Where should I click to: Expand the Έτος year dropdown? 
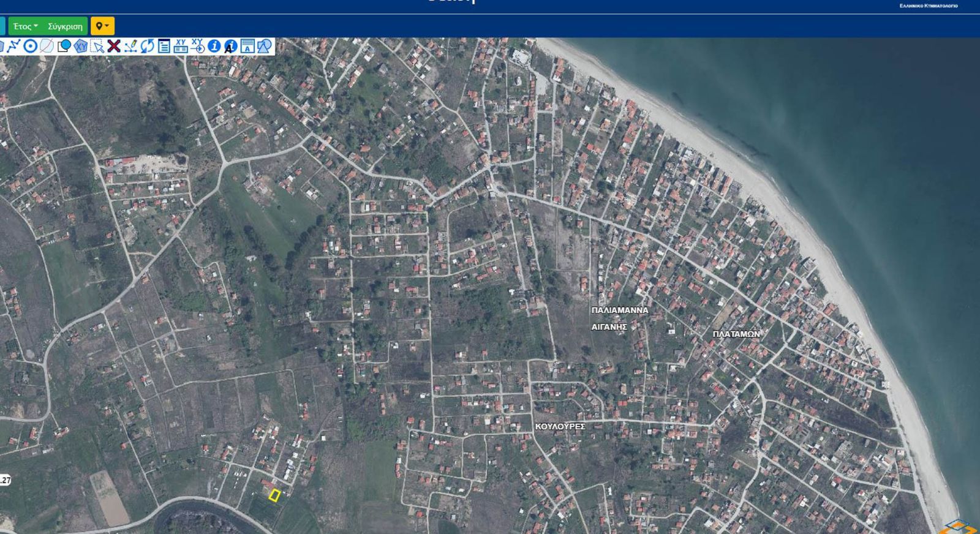coord(26,26)
